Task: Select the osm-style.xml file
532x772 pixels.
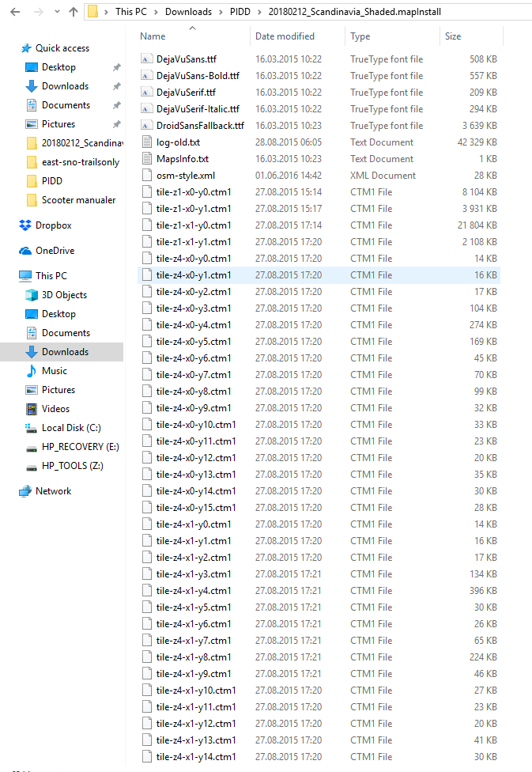Action: [x=185, y=176]
